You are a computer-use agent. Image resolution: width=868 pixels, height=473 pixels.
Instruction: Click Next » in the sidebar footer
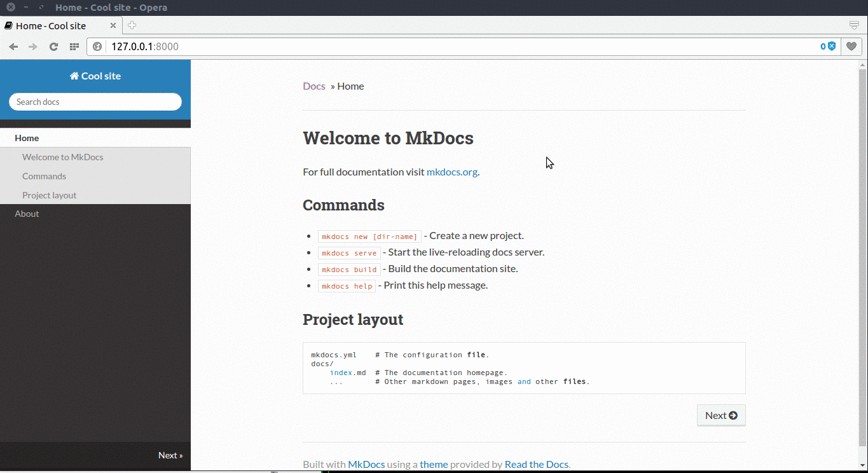point(170,455)
